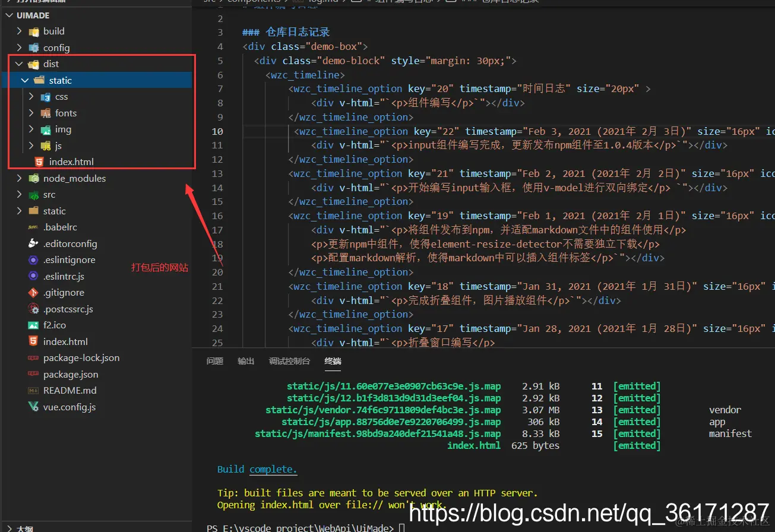Click the css folder icon
Image resolution: width=775 pixels, height=532 pixels.
pyautogui.click(x=46, y=97)
